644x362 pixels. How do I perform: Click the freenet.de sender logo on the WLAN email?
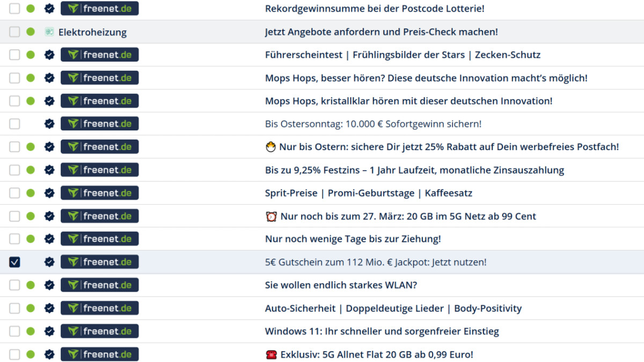[99, 285]
